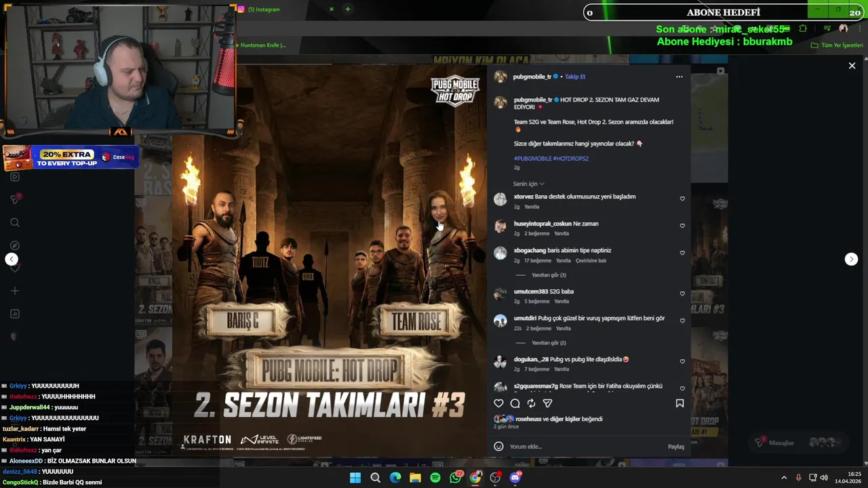Click Paylaş to post the comment

675,447
